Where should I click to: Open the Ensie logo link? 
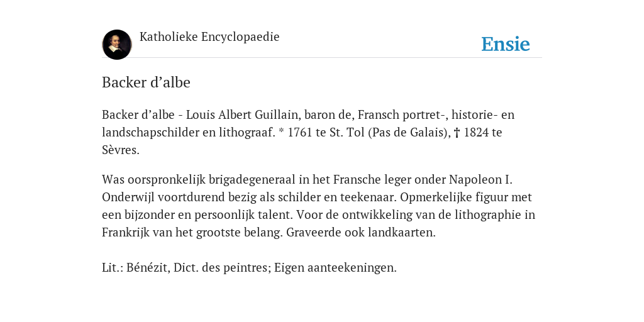(x=506, y=45)
